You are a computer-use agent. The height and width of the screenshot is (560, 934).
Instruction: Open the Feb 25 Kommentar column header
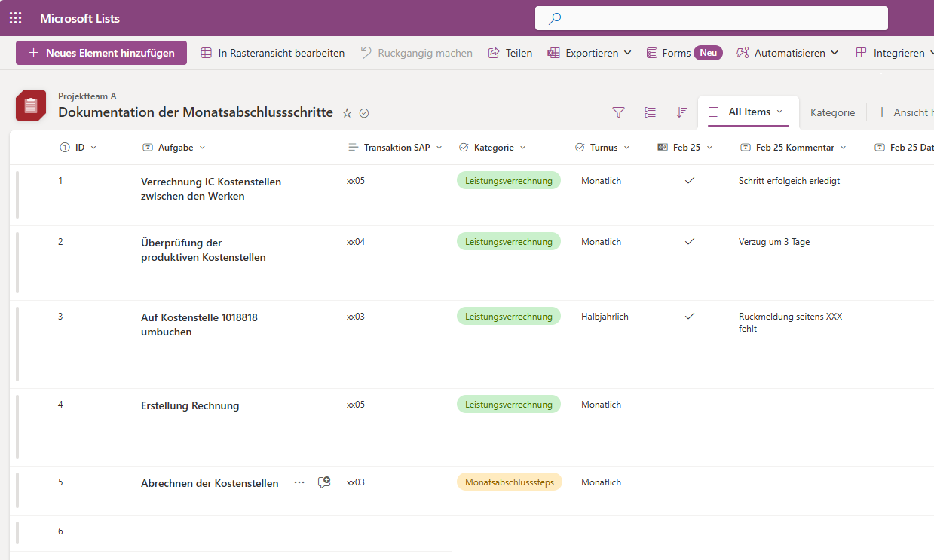click(x=793, y=148)
